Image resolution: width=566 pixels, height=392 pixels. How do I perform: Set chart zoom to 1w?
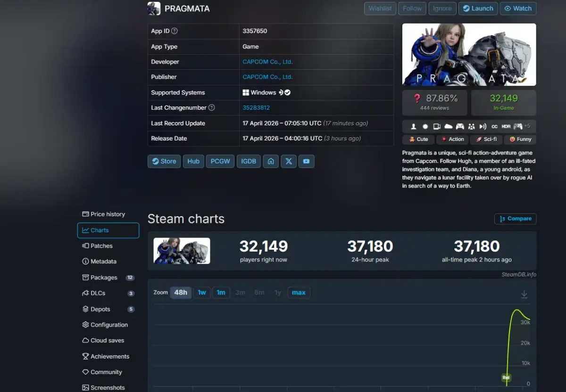coord(202,293)
